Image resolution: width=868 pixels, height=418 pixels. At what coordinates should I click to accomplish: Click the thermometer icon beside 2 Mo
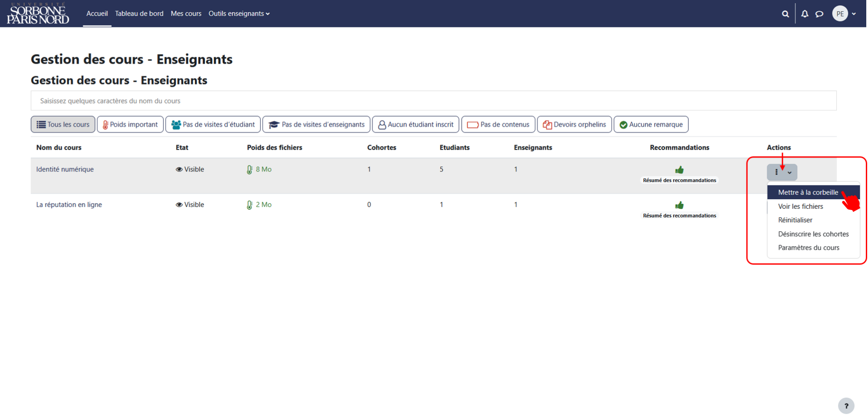250,205
